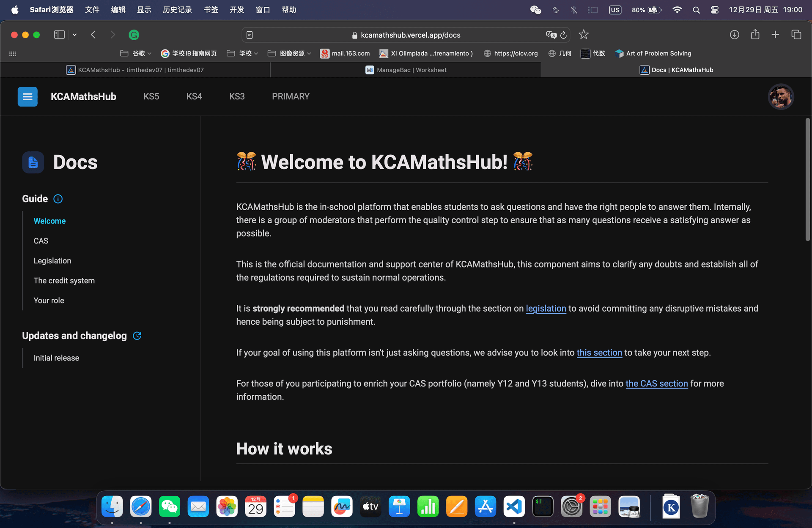This screenshot has width=812, height=528.
Task: Expand the 谷歌 bookmarks folder
Action: coord(135,53)
